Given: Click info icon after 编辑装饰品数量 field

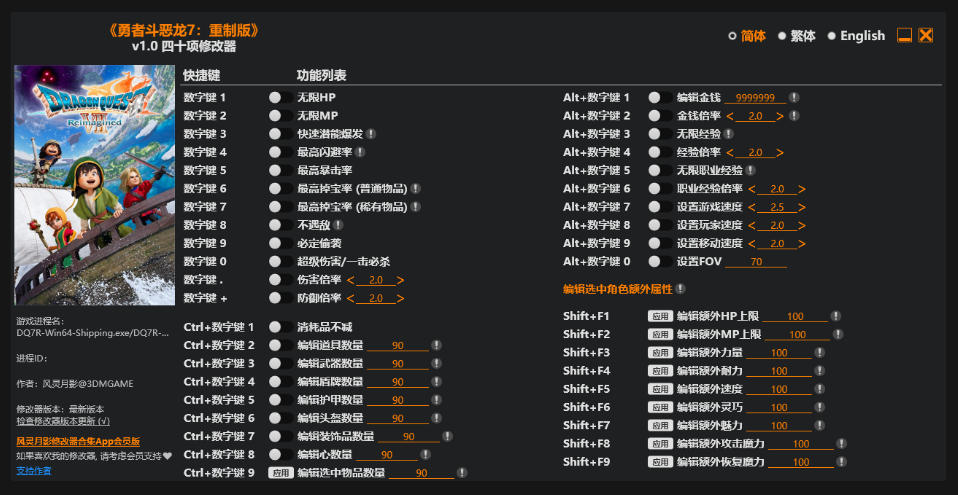Looking at the screenshot, I should [x=447, y=436].
